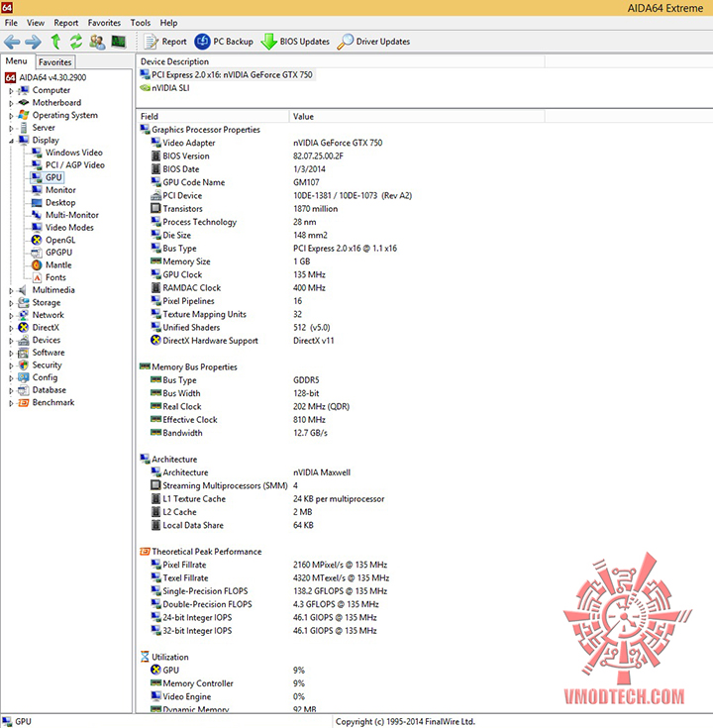The width and height of the screenshot is (713, 728).
Task: Click the Field column header
Action: 214,116
